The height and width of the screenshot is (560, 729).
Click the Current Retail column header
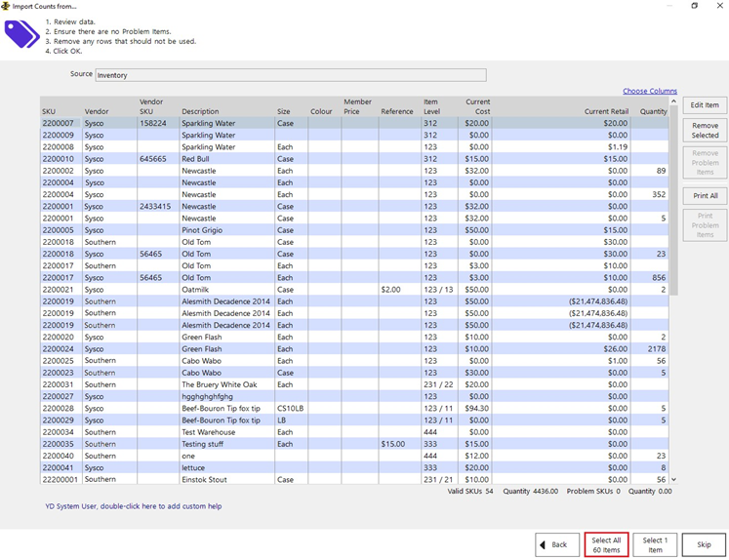605,112
